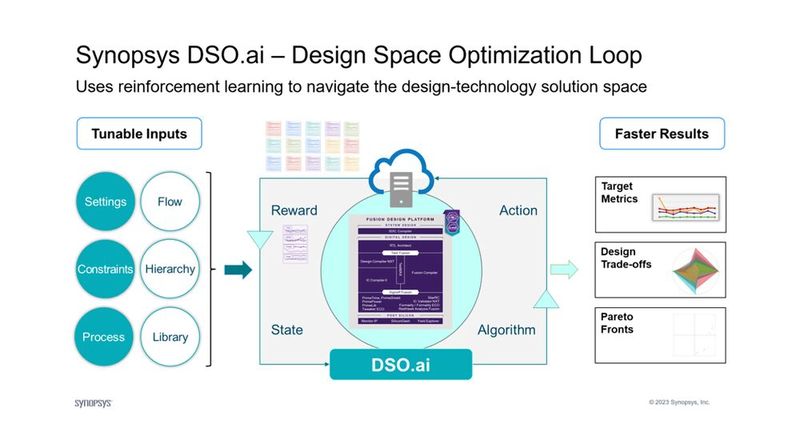This screenshot has width=800, height=448.
Task: Click the colored notes grid above Reward
Action: 313,146
